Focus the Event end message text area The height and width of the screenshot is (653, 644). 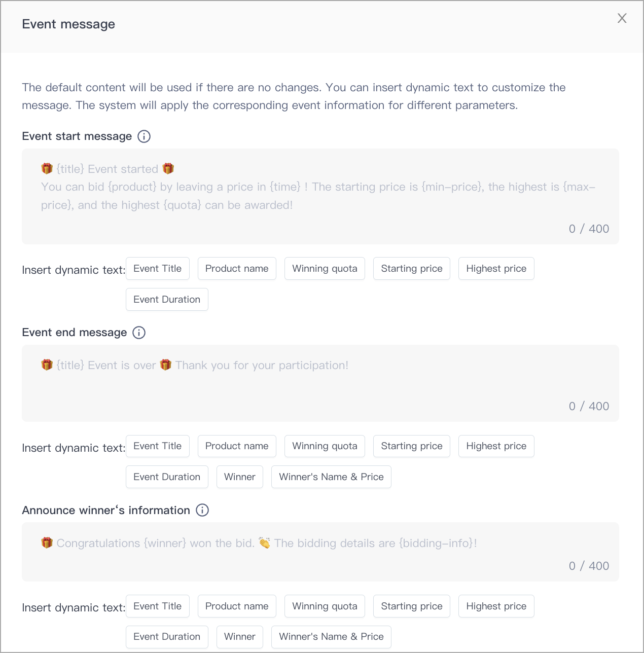[320, 383]
